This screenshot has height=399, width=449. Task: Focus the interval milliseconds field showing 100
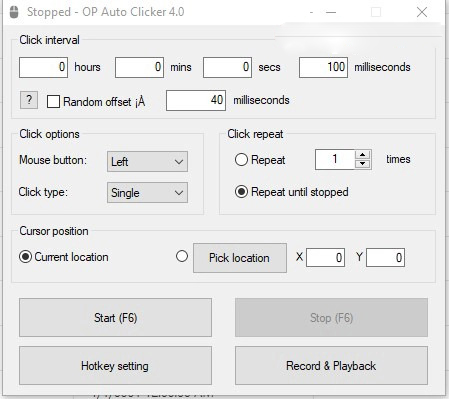pyautogui.click(x=323, y=67)
